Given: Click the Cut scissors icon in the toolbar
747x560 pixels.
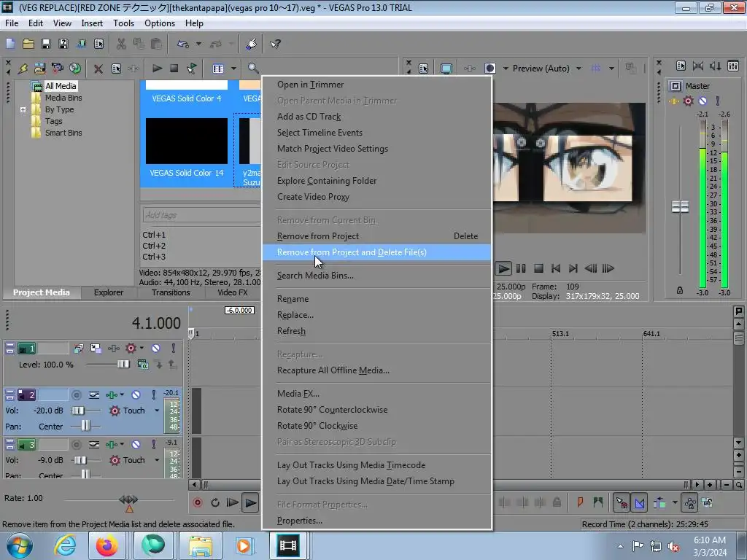Looking at the screenshot, I should coord(122,44).
